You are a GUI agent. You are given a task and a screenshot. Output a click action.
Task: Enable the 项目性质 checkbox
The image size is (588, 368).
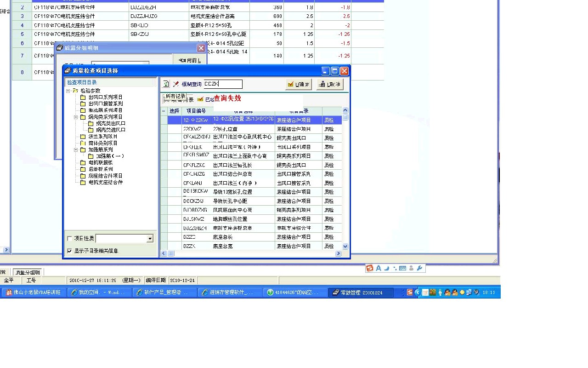[70, 239]
